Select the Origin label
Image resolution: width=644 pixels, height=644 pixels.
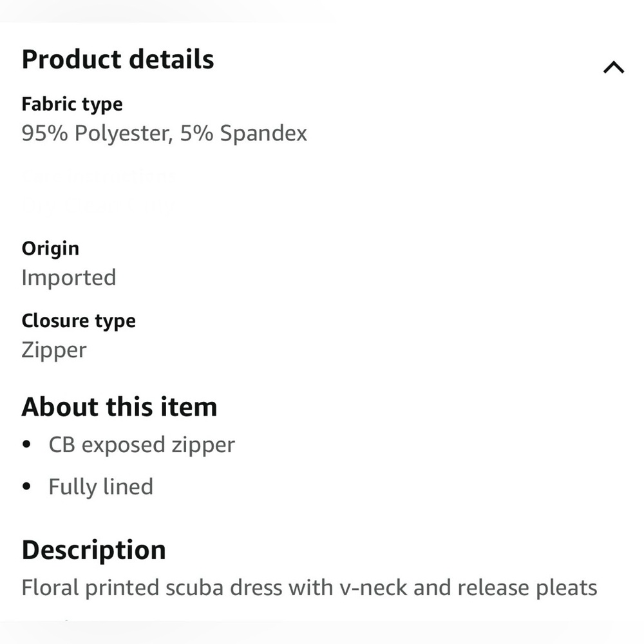pyautogui.click(x=50, y=249)
